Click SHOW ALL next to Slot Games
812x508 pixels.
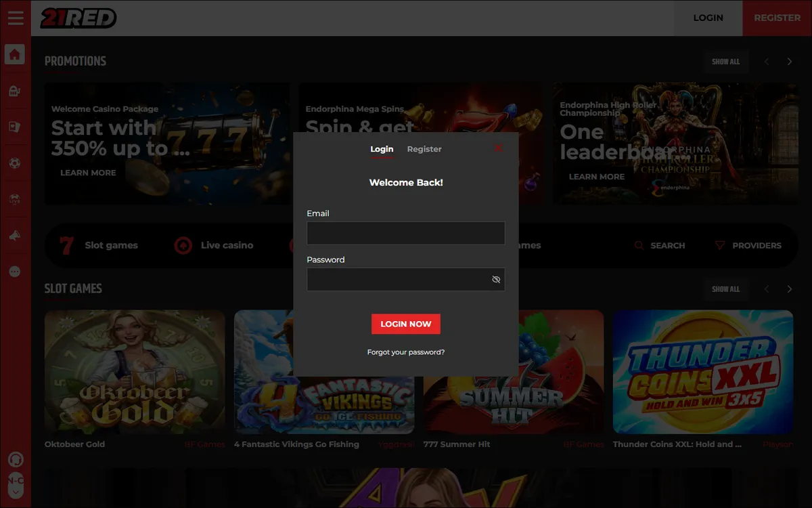(x=725, y=289)
